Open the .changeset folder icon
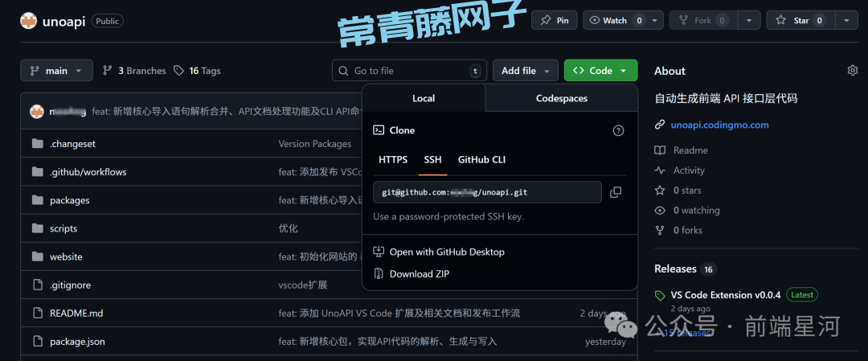 [x=37, y=144]
